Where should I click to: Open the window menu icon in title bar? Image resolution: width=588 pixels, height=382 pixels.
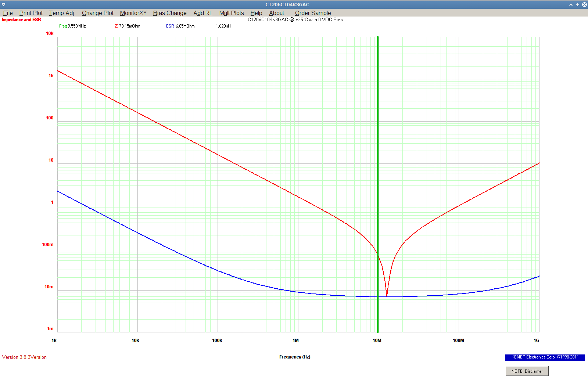3,5
